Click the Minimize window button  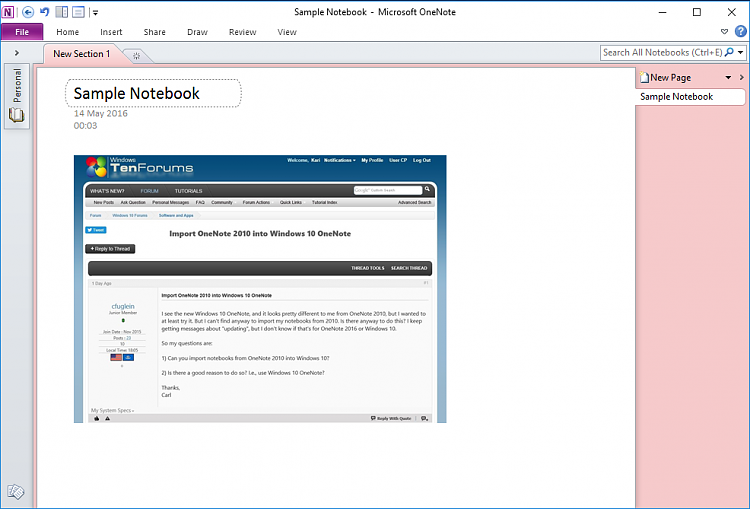[x=662, y=12]
